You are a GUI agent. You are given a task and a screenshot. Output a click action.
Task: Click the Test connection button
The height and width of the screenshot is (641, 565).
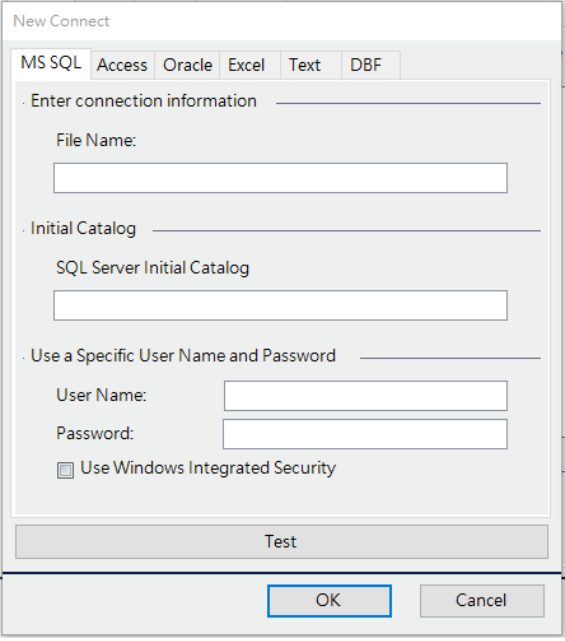pyautogui.click(x=282, y=542)
